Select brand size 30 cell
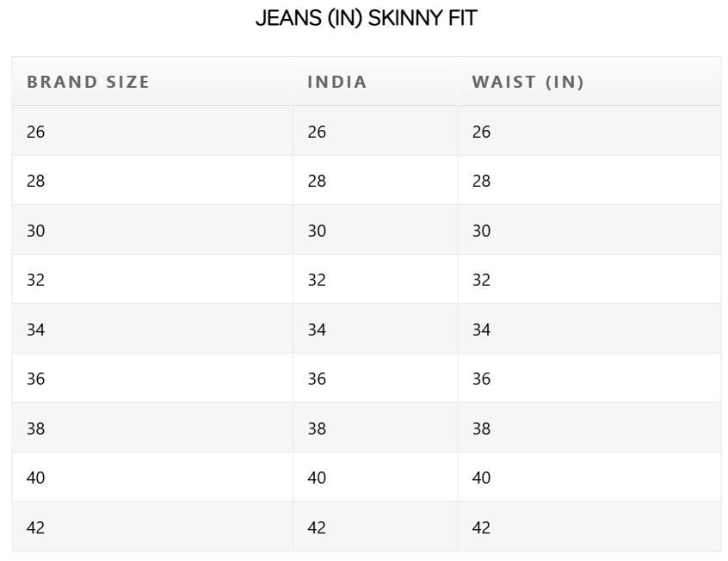The width and height of the screenshot is (728, 561). (152, 230)
